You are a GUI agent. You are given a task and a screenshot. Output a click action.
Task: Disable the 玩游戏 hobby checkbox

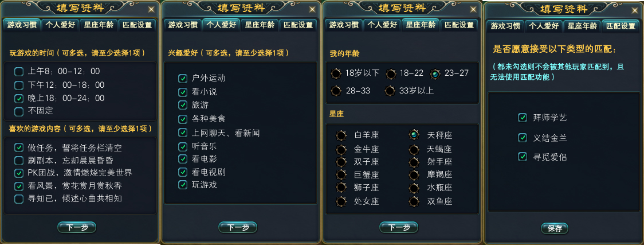point(183,185)
